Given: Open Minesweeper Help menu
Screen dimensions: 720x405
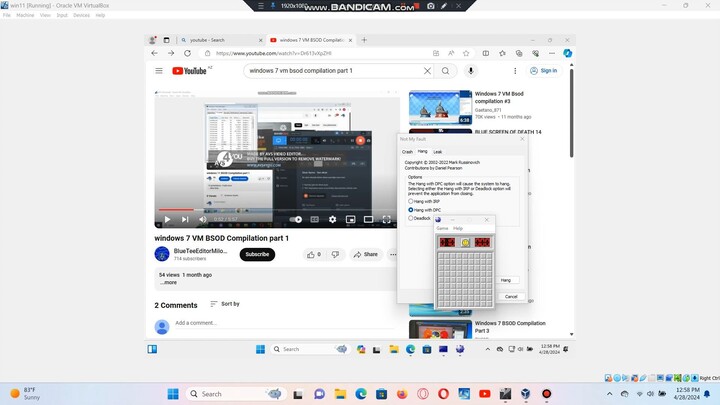Looking at the screenshot, I should 458,228.
